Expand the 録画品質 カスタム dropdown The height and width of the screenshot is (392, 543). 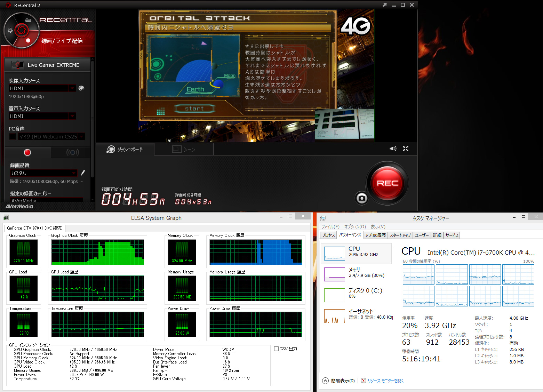tap(74, 173)
